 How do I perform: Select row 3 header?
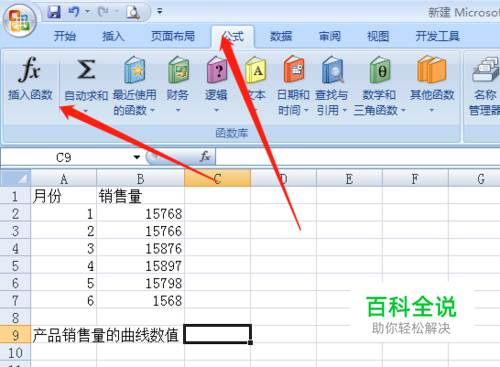click(x=15, y=231)
